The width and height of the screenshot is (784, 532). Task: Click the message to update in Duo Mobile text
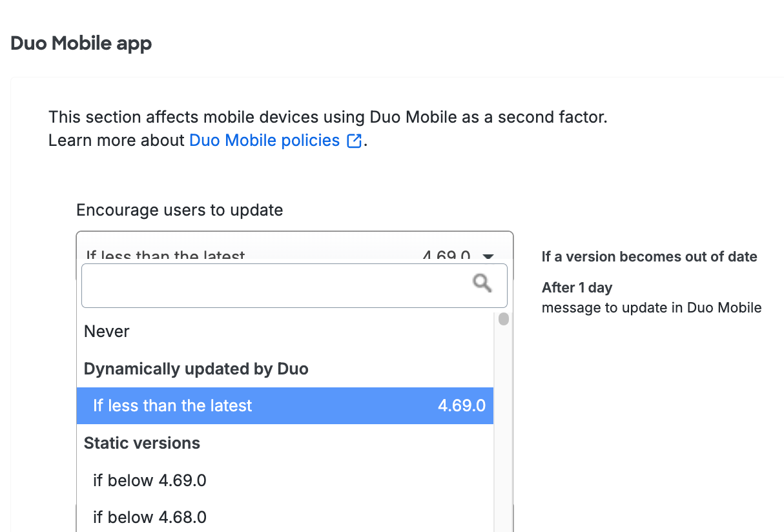(651, 308)
